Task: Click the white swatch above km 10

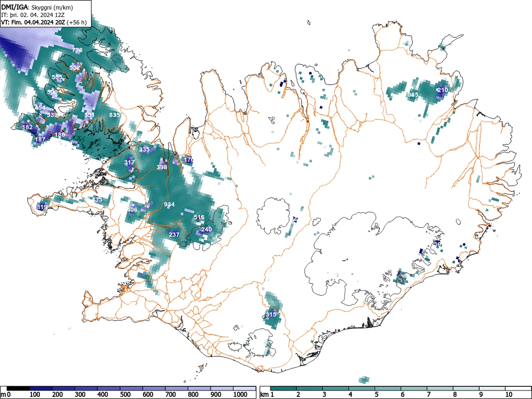Action: pos(518,388)
